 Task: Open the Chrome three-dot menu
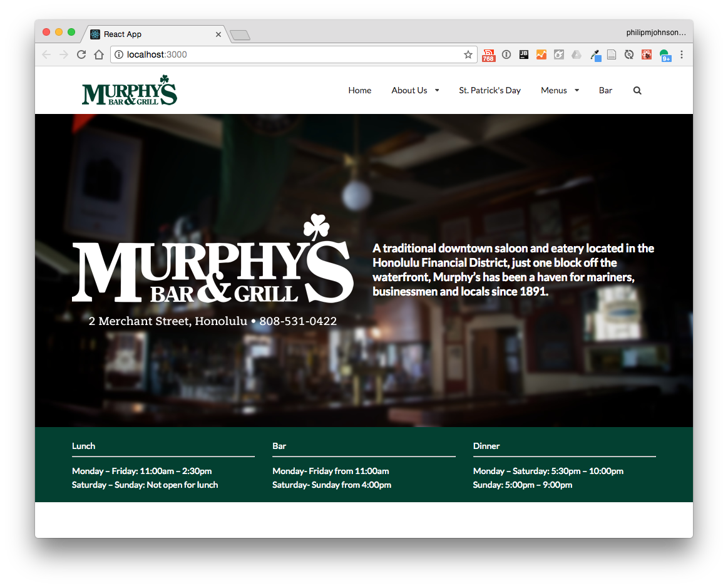(x=682, y=54)
